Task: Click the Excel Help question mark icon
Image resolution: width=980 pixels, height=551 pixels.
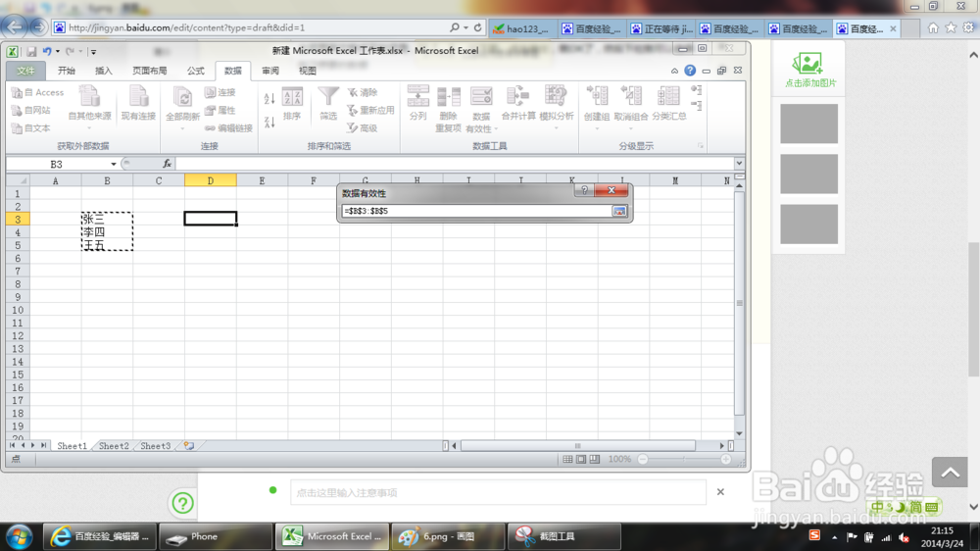Action: point(690,71)
